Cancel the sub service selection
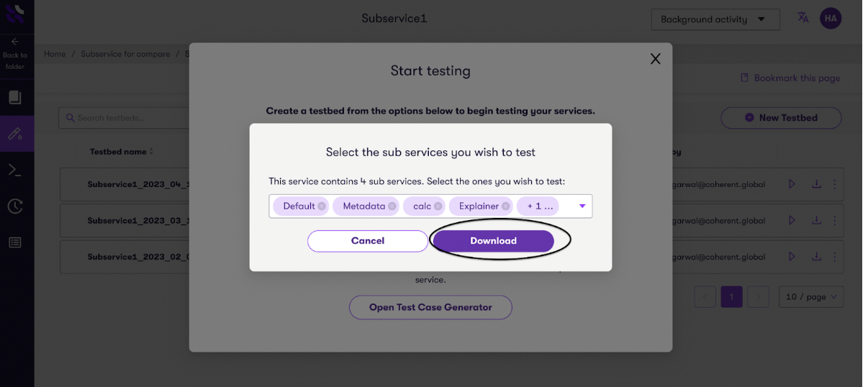The image size is (868, 387). point(367,241)
